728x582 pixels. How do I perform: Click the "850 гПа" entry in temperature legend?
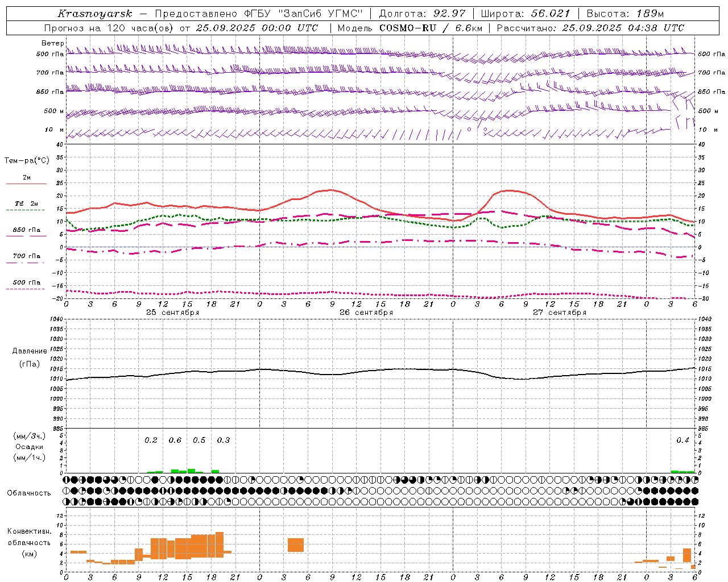point(27,230)
